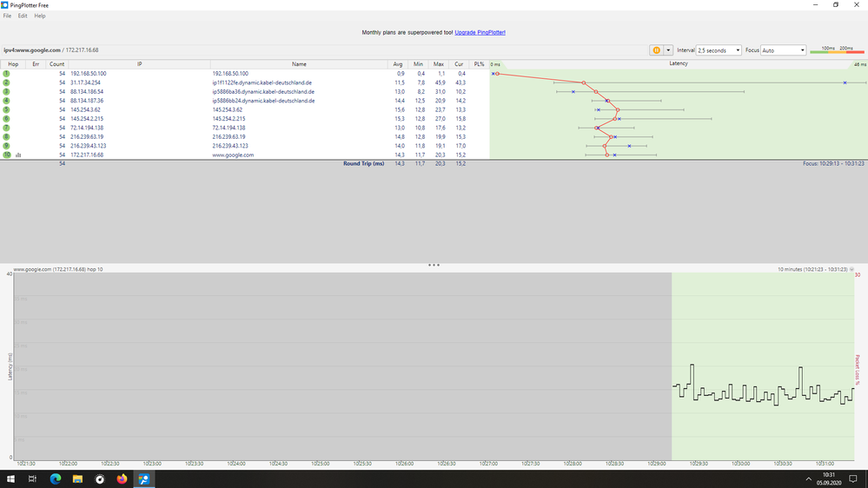Select IP cell 145.254.2.215
This screenshot has height=488, width=868.
point(87,118)
